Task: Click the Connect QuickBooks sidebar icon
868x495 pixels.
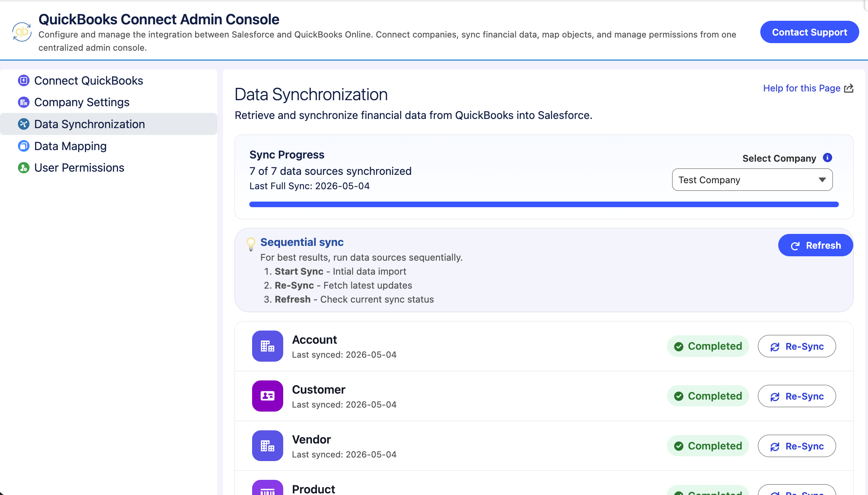Action: tap(24, 81)
